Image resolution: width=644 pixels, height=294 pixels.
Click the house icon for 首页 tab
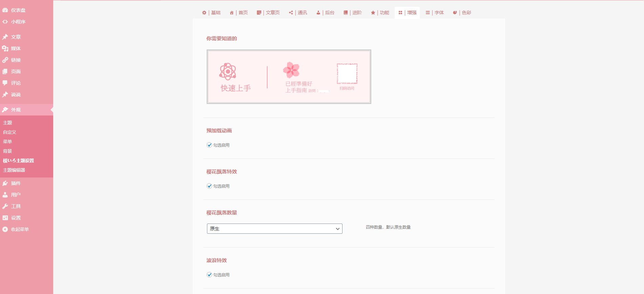[x=232, y=13]
